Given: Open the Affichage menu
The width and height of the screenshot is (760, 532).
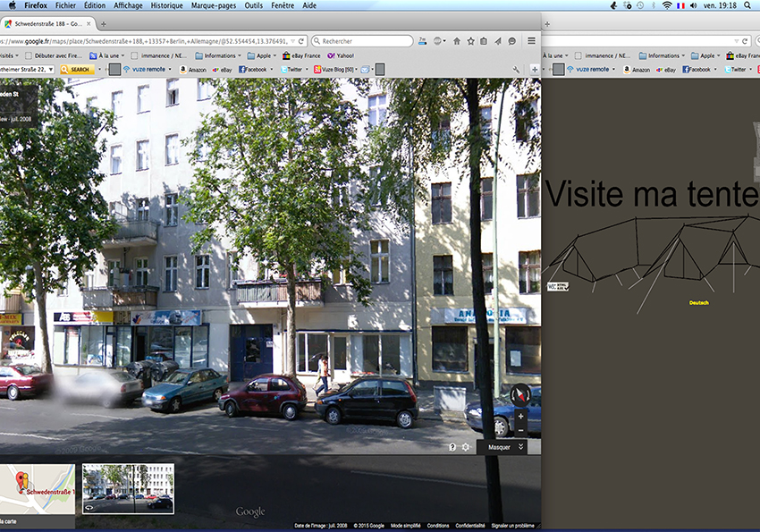Looking at the screenshot, I should (x=128, y=5).
